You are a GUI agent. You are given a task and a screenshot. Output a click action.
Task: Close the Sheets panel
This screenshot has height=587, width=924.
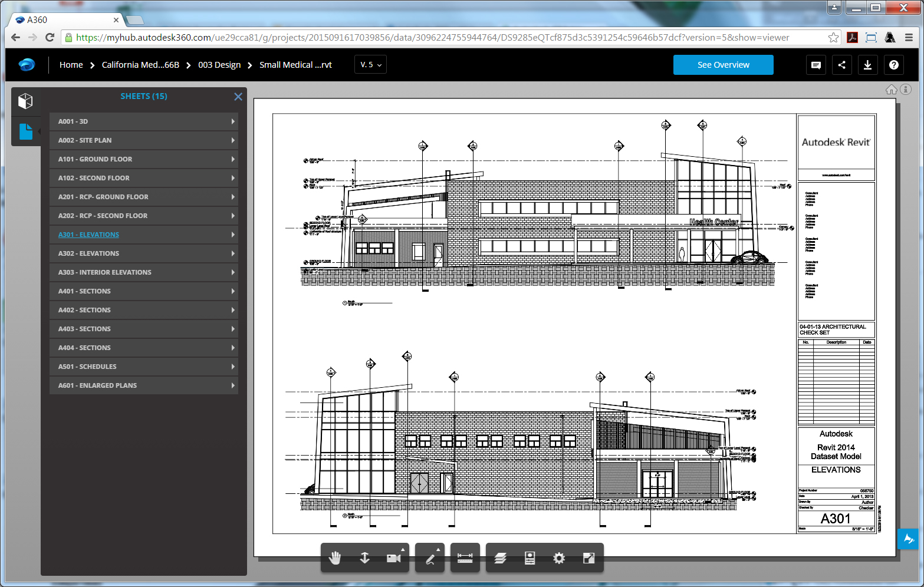[238, 97]
